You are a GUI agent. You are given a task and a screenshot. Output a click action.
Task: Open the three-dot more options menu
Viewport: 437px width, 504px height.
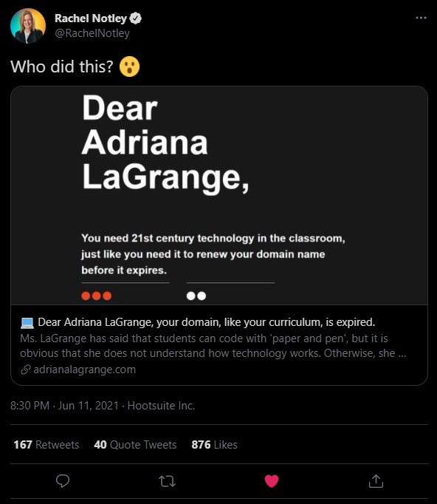coord(421,18)
